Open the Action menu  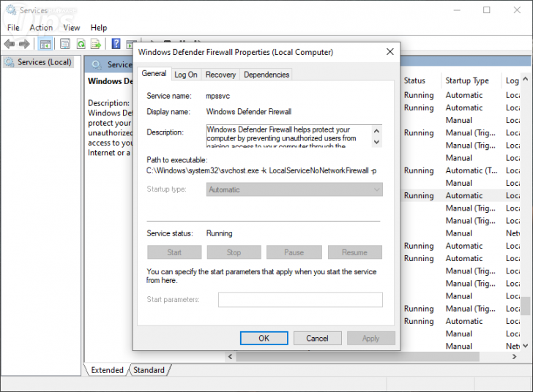pos(41,28)
